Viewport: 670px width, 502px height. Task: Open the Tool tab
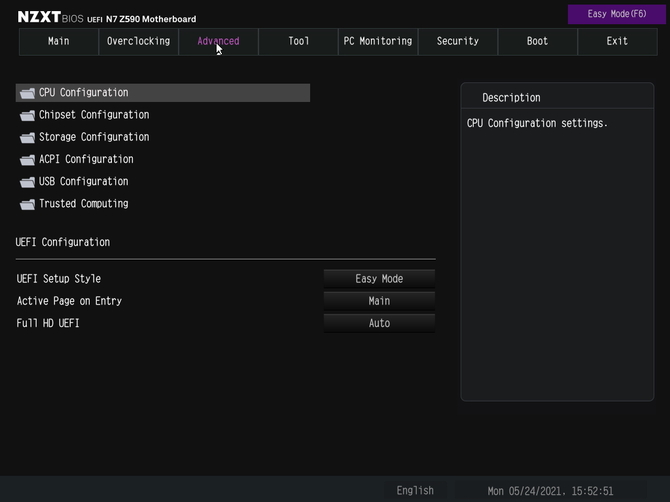click(298, 41)
